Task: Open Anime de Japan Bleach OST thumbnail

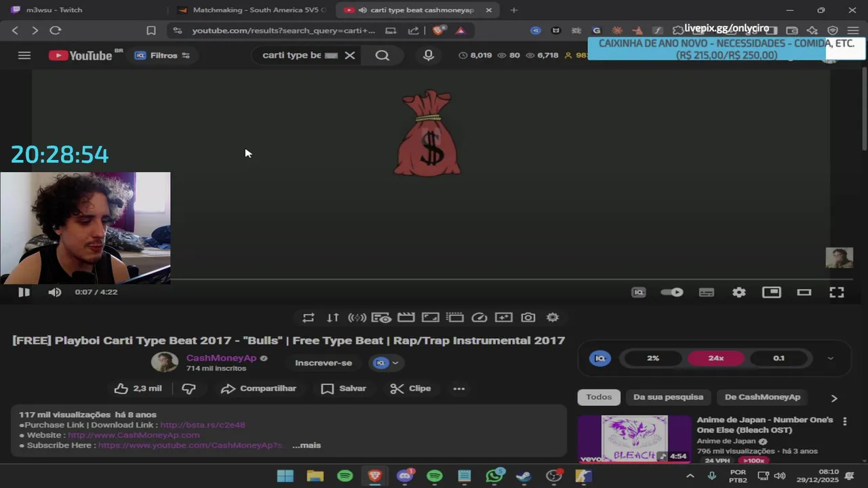Action: (634, 439)
